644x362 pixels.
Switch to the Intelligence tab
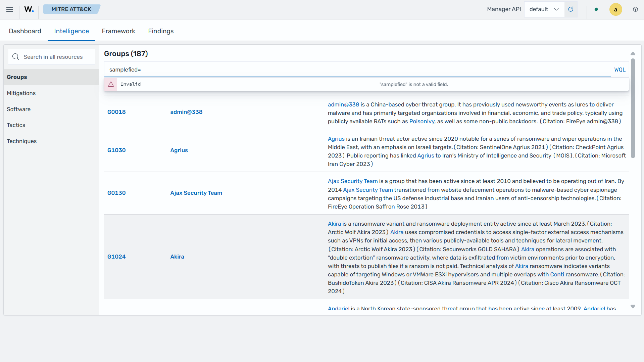[71, 31]
